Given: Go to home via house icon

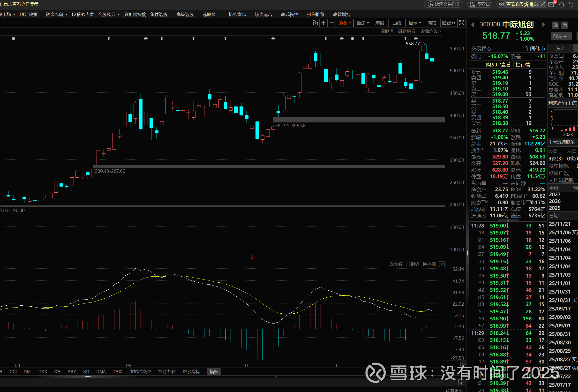Looking at the screenshot, I should (561, 5).
